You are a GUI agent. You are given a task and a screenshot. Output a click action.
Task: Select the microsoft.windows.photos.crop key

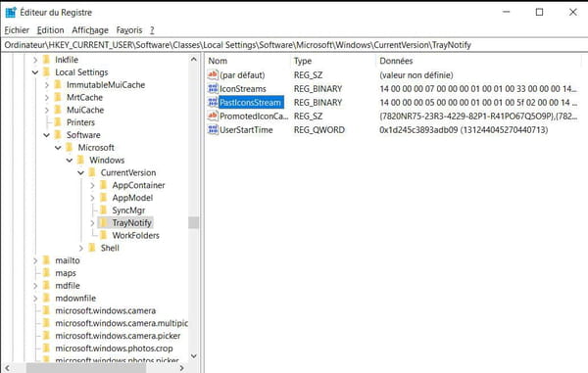coord(114,348)
